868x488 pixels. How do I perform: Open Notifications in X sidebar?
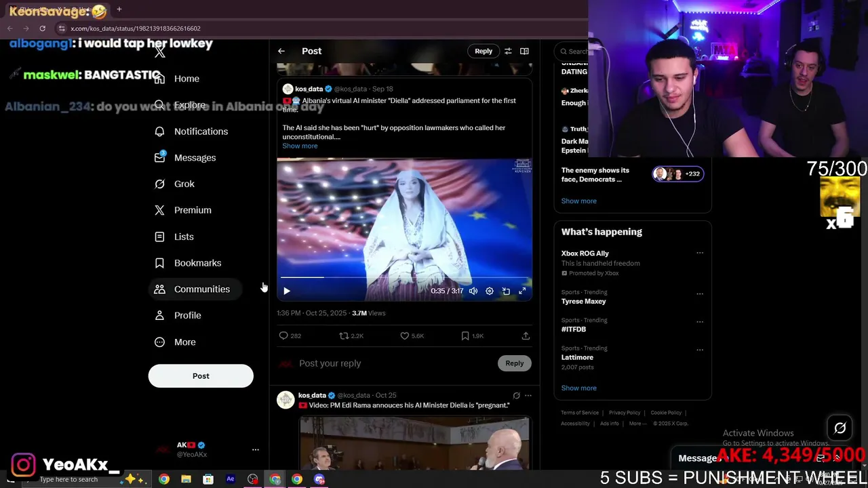(x=191, y=131)
